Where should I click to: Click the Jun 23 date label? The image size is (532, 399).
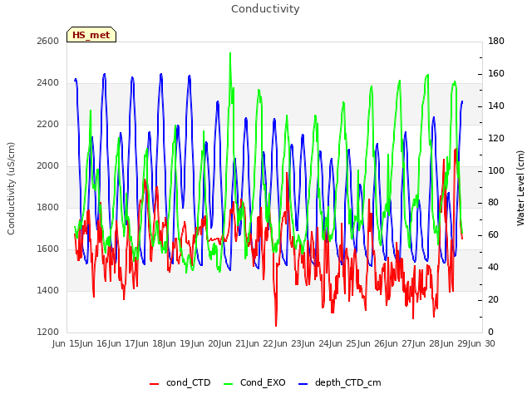[289, 343]
